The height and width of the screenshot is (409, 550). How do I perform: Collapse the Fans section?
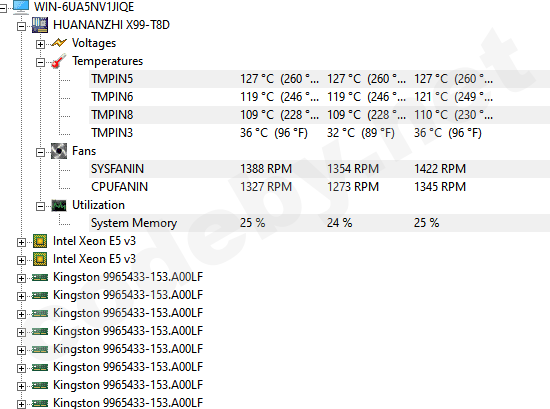click(40, 152)
